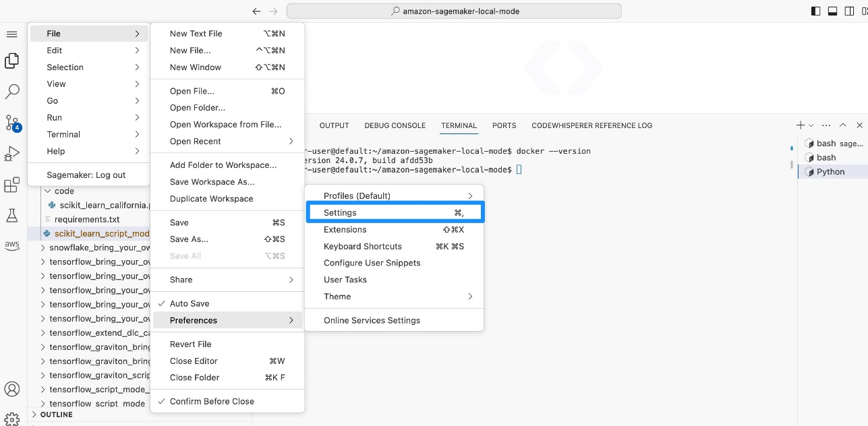Viewport: 868px width, 426px height.
Task: Switch to the PORTS tab
Action: 504,125
